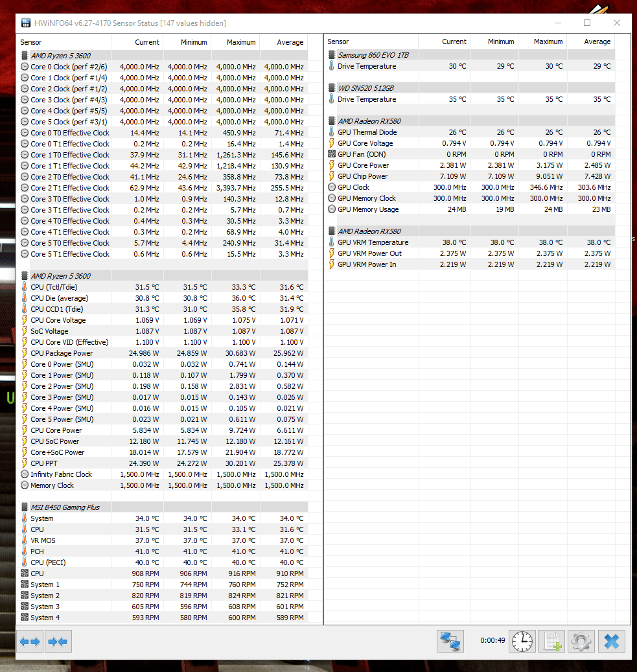The image size is (637, 672).
Task: Click the left panel Maximum column header
Action: (236, 42)
